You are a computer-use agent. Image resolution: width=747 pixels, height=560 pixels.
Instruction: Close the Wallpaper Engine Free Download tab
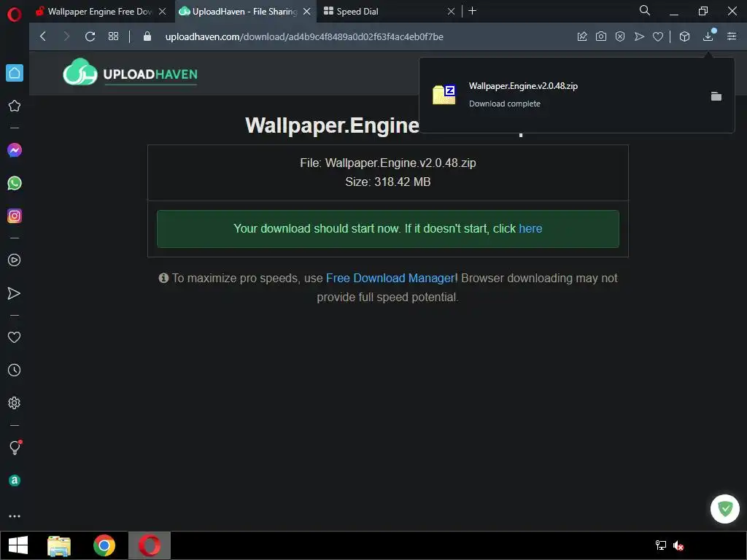tap(163, 12)
